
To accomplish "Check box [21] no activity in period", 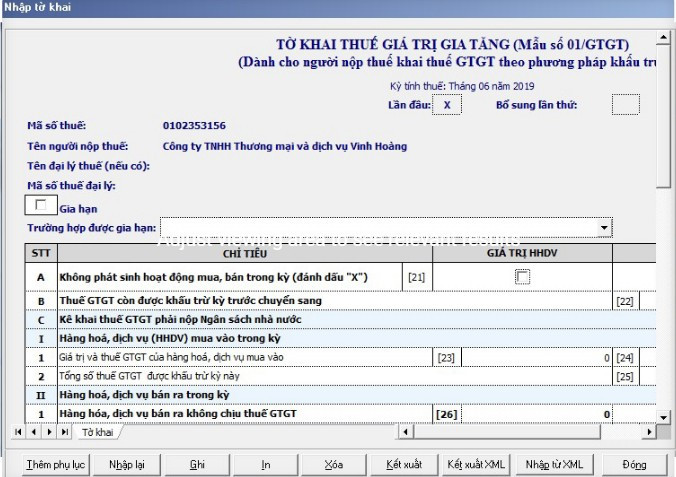I will (522, 277).
